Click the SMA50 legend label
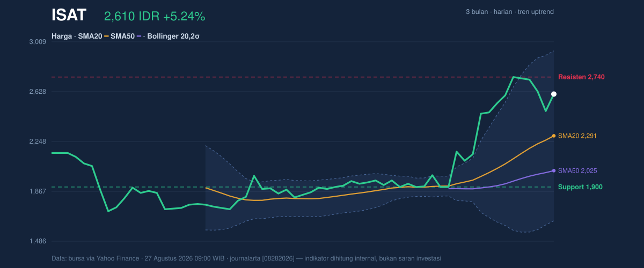Screen dimensions: 644x268 pos(122,36)
